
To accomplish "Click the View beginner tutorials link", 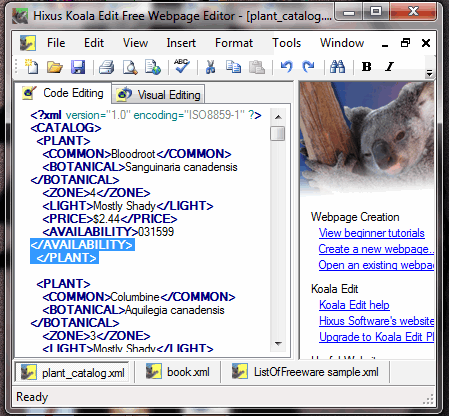I will pos(371,233).
